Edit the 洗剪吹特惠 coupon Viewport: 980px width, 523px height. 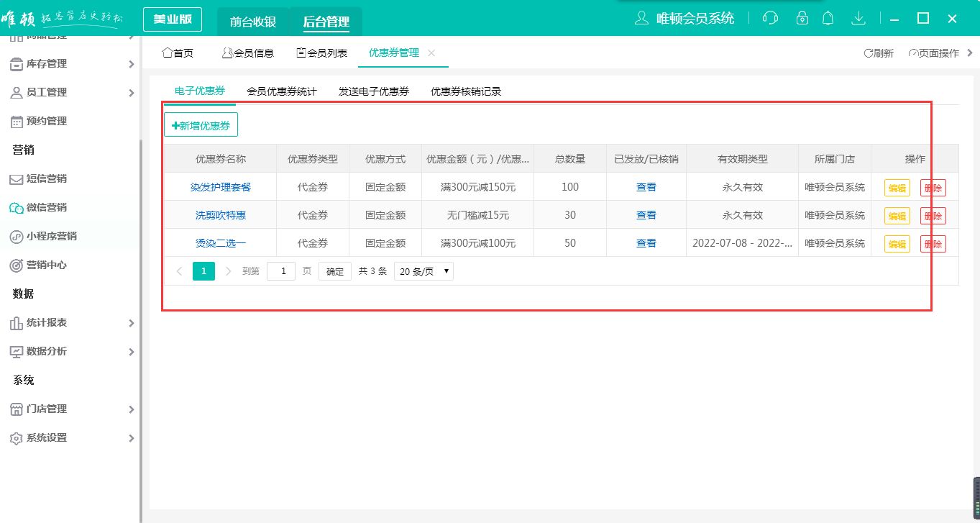click(897, 216)
